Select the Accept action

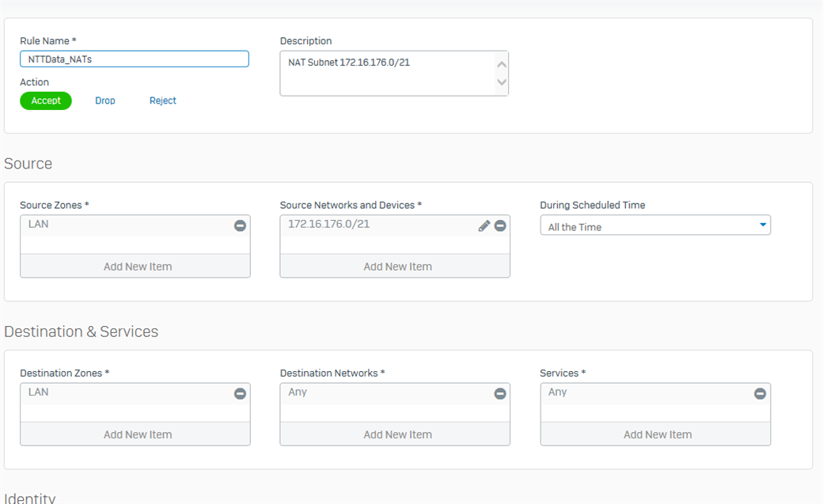[x=46, y=100]
